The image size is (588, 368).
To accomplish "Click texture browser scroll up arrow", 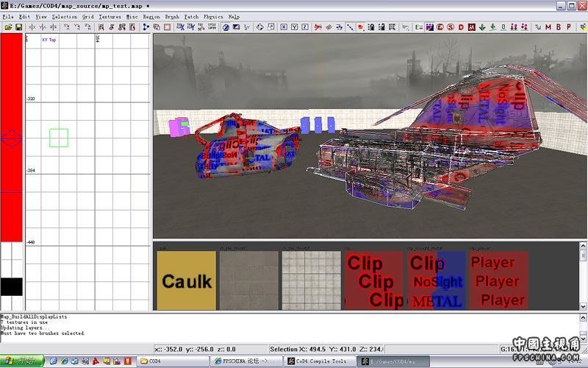I will click(x=583, y=246).
